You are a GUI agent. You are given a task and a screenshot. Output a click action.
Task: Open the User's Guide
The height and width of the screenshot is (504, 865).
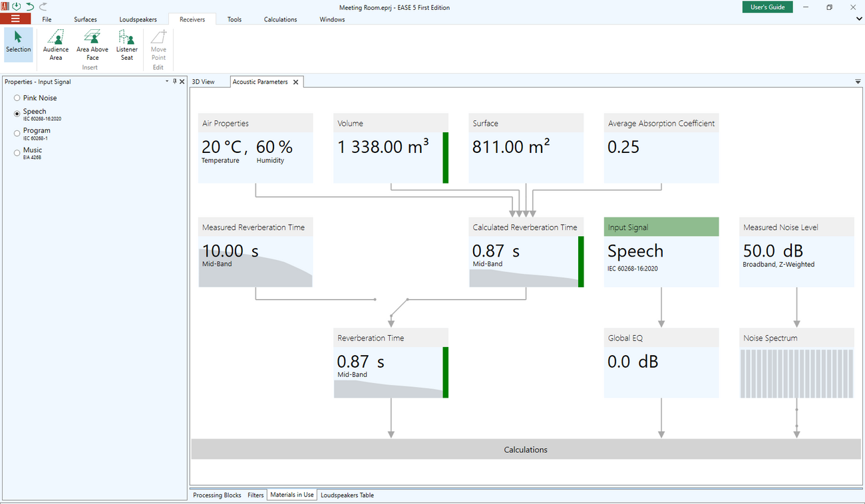pyautogui.click(x=767, y=7)
